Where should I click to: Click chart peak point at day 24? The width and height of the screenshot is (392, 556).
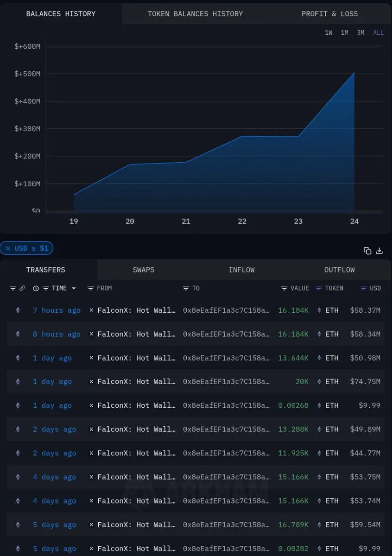[x=354, y=72]
